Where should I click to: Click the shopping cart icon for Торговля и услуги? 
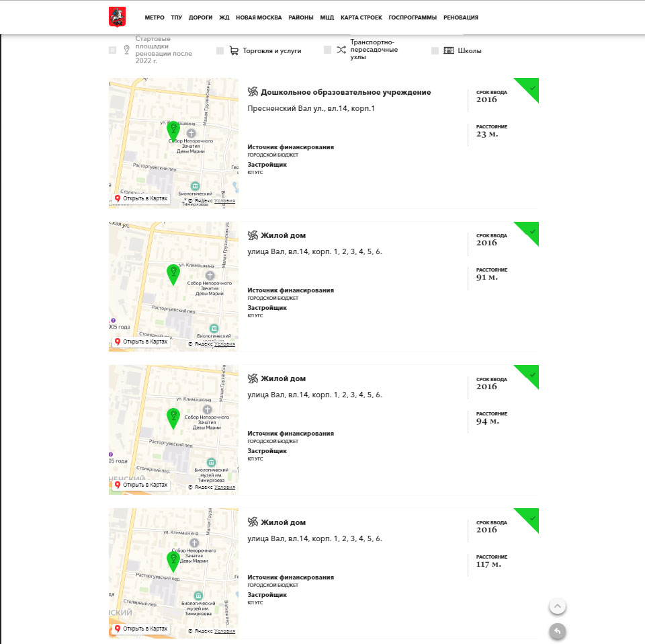[234, 50]
